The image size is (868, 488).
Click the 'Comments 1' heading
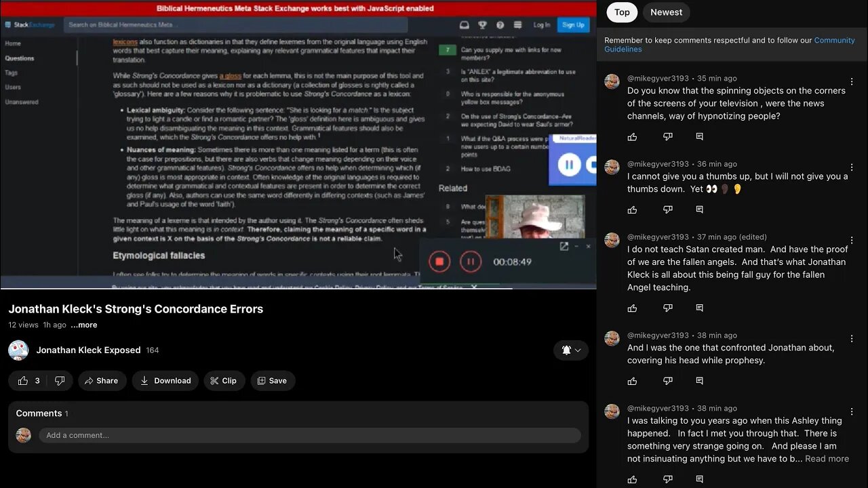point(42,413)
